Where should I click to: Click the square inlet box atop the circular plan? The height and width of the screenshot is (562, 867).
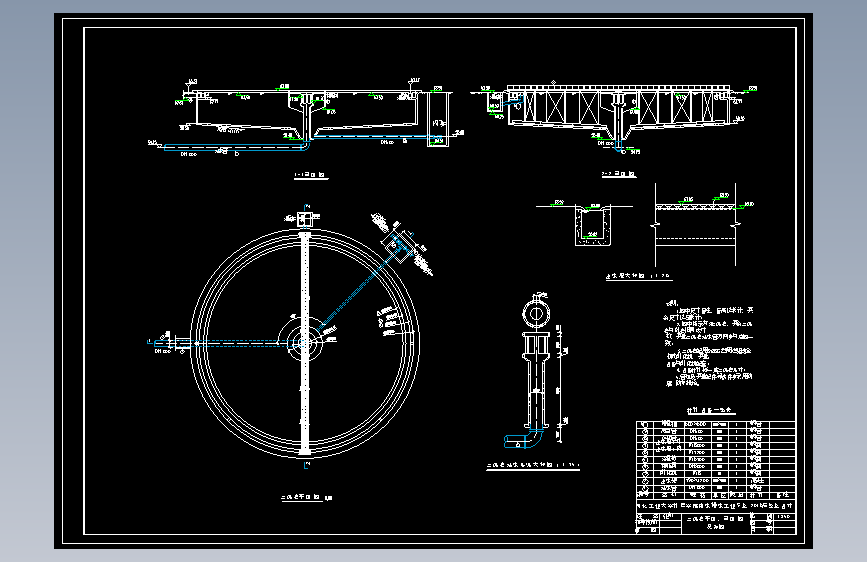point(305,219)
